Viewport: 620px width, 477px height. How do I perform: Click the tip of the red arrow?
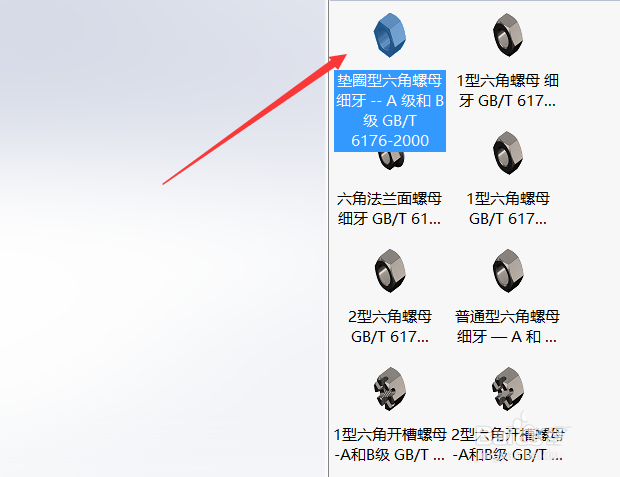[x=346, y=55]
